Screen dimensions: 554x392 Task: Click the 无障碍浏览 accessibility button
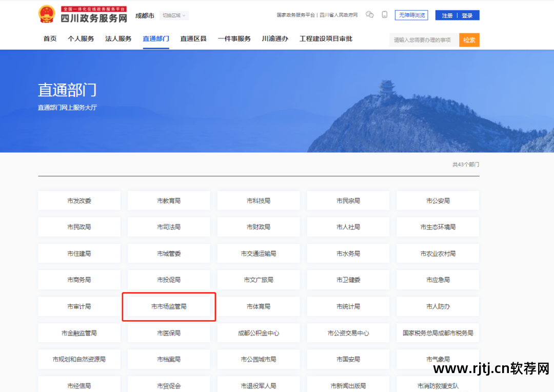[411, 15]
